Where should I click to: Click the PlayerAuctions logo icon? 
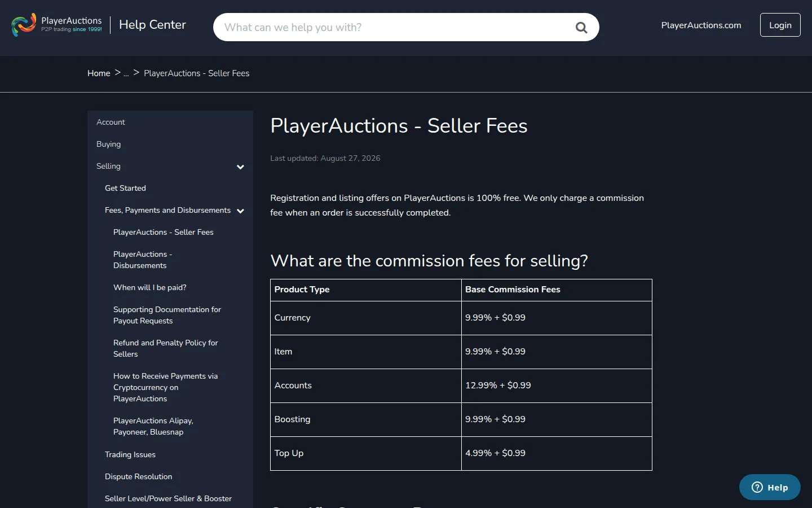[24, 25]
